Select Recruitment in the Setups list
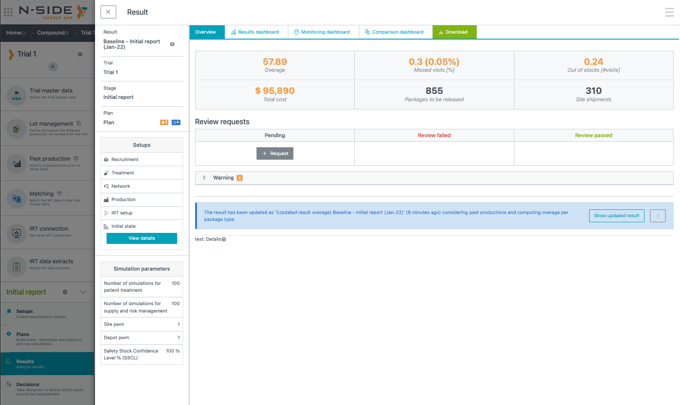This screenshot has width=680, height=405. (125, 159)
